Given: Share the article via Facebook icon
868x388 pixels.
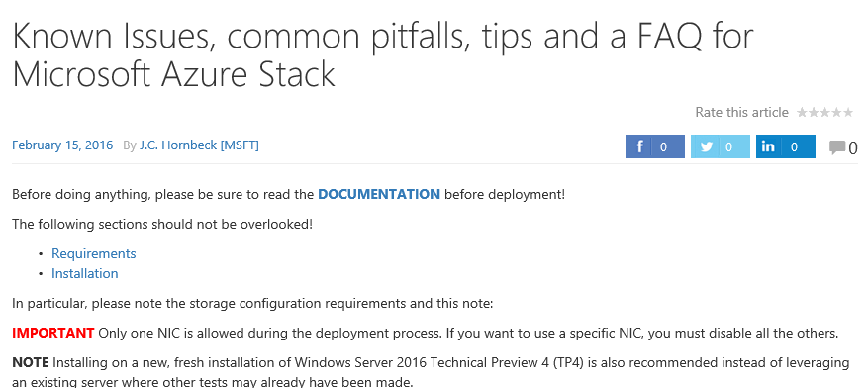Looking at the screenshot, I should 640,146.
